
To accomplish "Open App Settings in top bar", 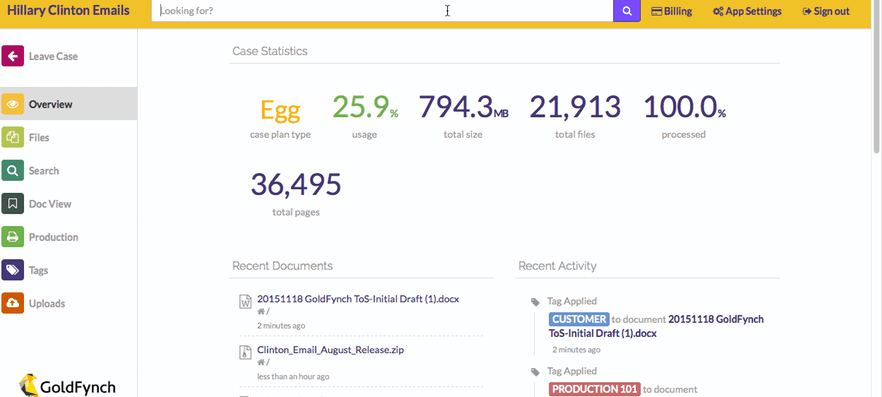I will [x=747, y=11].
